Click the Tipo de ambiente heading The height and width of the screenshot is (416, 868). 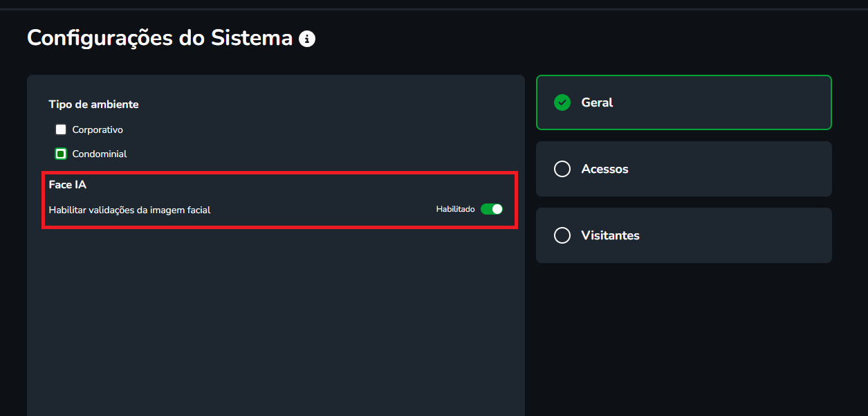pyautogui.click(x=93, y=105)
